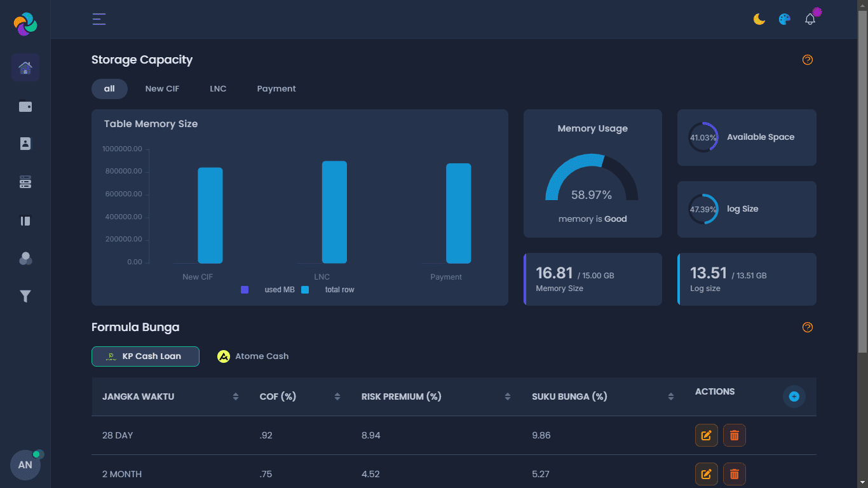868x488 pixels.
Task: Delete the 28 DAY row
Action: (x=735, y=435)
